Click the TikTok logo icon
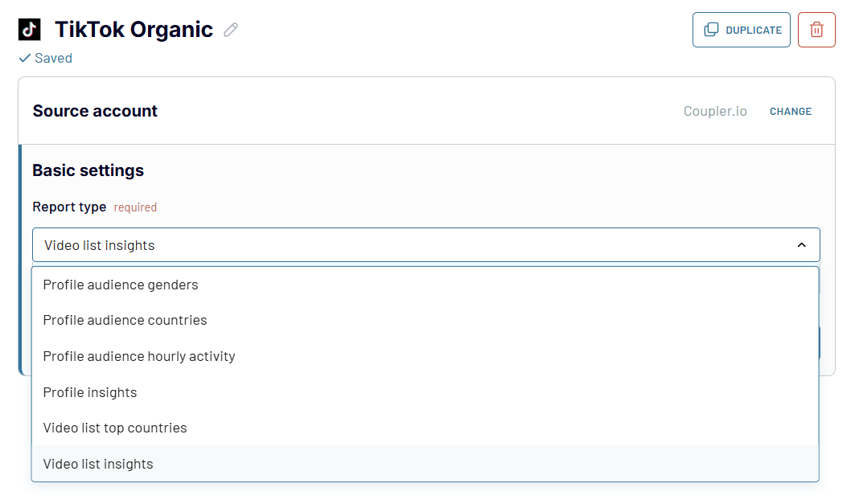The width and height of the screenshot is (859, 504). [30, 30]
